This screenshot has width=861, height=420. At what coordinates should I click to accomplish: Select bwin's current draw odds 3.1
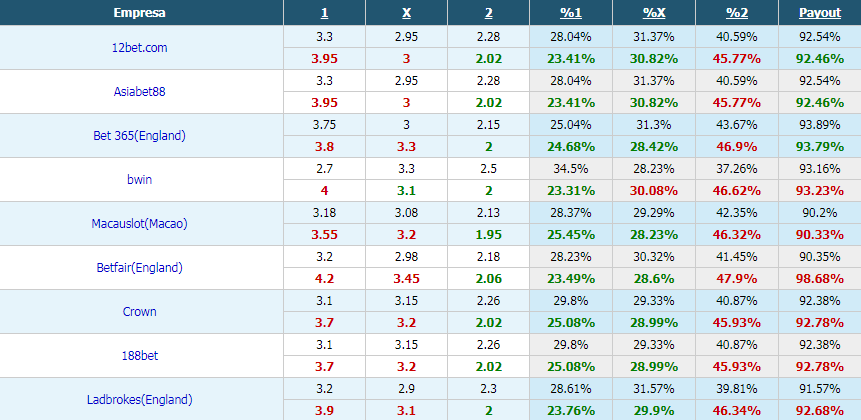406,191
